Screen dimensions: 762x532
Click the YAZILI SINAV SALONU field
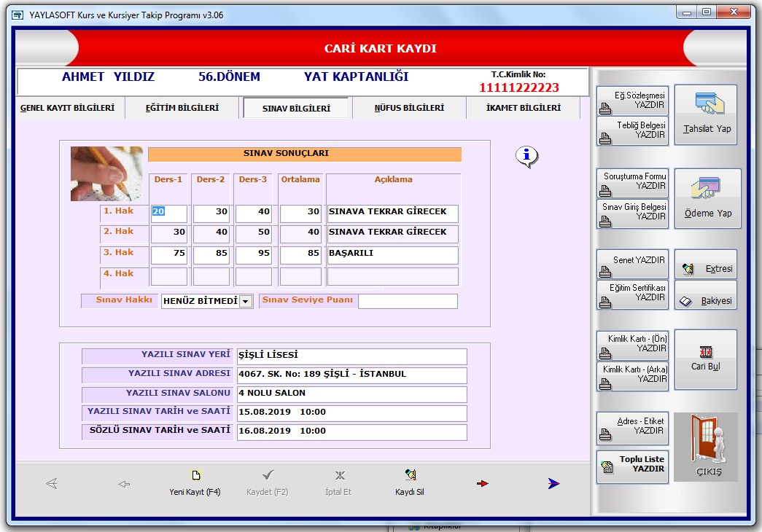352,394
